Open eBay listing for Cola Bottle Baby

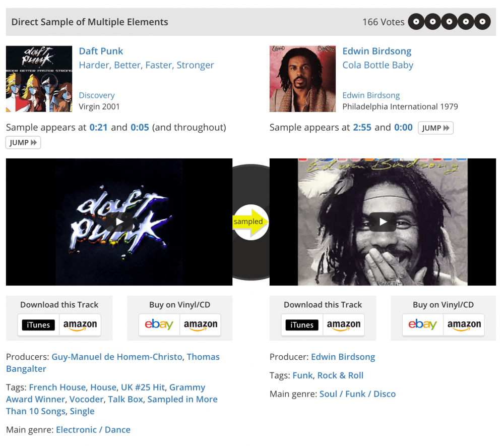pos(422,325)
